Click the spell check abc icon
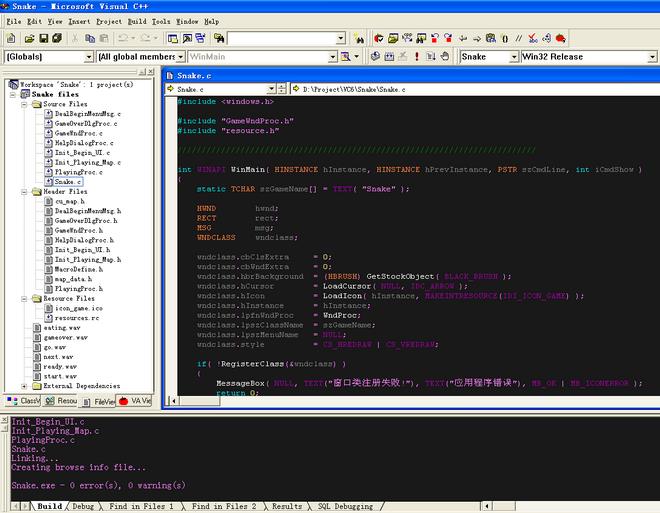This screenshot has height=513, width=660. (x=533, y=39)
